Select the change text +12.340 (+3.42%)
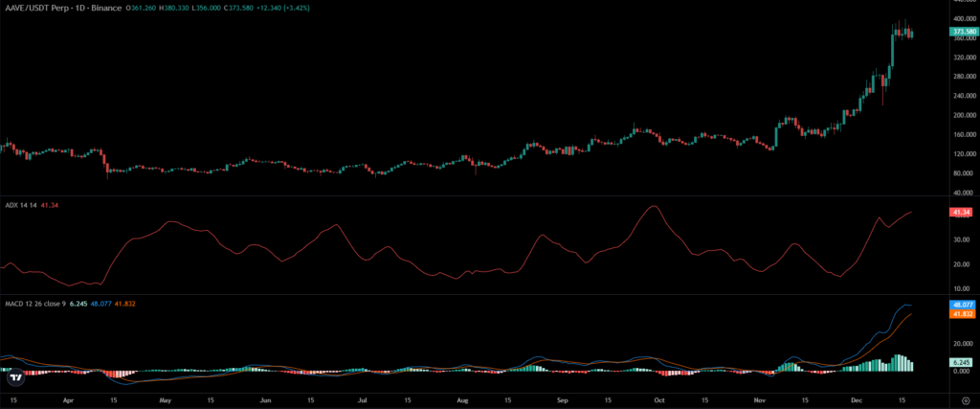 coord(285,9)
